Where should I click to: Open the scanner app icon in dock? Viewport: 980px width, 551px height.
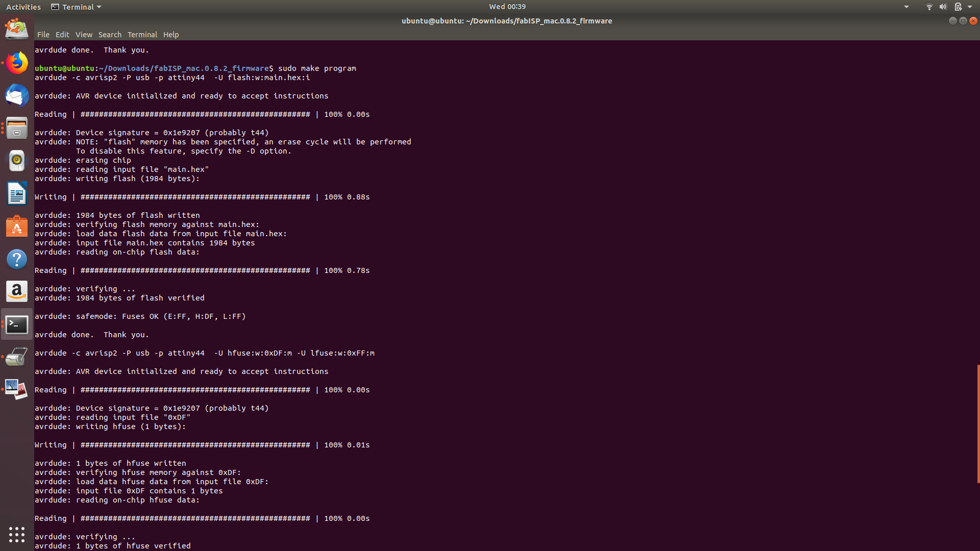coord(17,357)
